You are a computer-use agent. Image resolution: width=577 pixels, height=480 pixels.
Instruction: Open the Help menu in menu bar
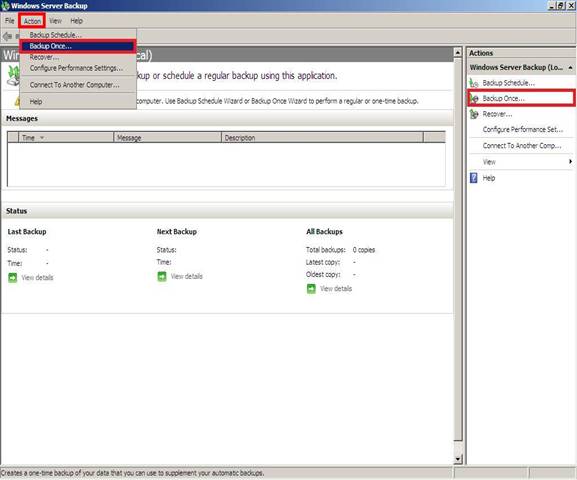[77, 21]
